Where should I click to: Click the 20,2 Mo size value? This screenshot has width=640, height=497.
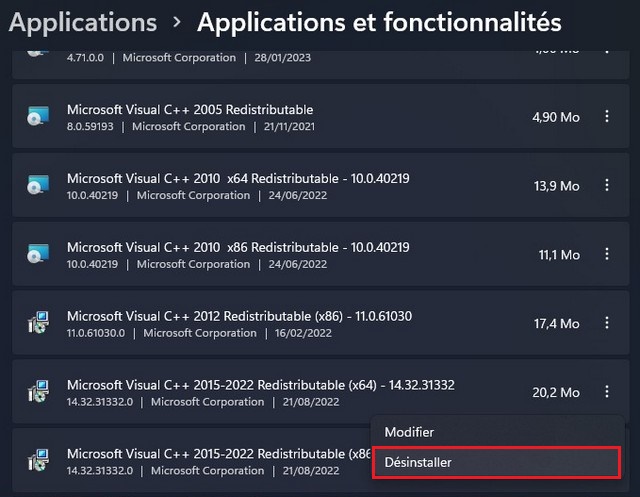pos(556,393)
